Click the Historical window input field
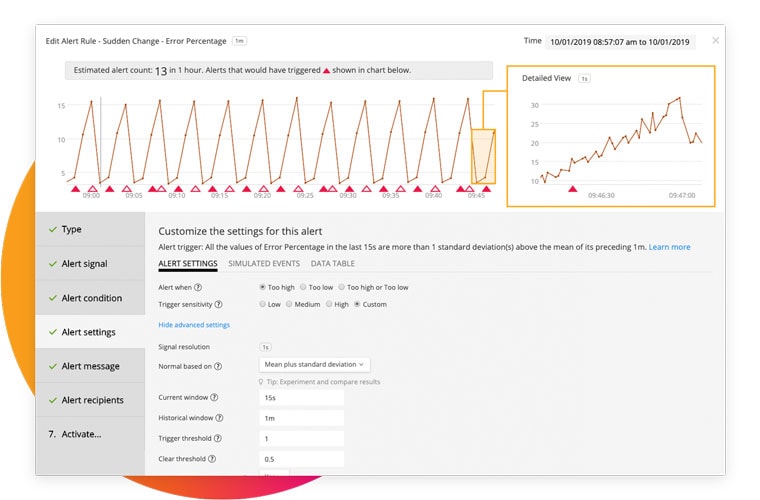Image resolution: width=760 pixels, height=500 pixels. click(300, 418)
